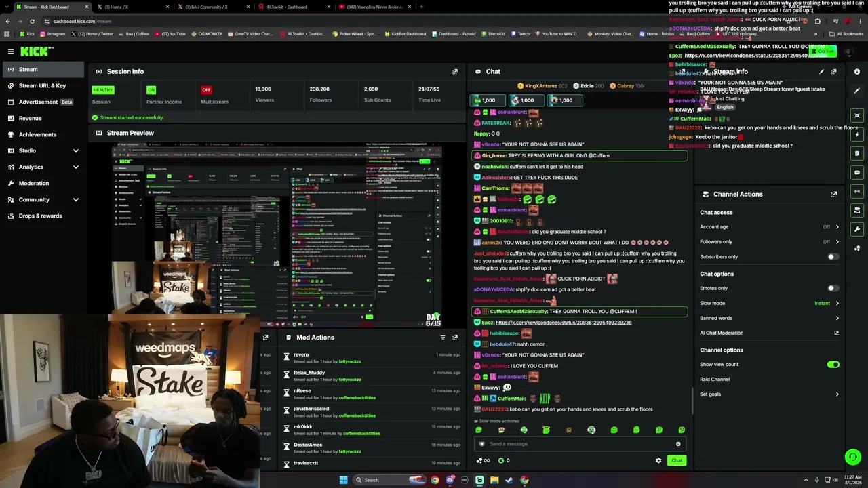The image size is (868, 488).
Task: Toggle Subscribers only chat
Action: [833, 257]
